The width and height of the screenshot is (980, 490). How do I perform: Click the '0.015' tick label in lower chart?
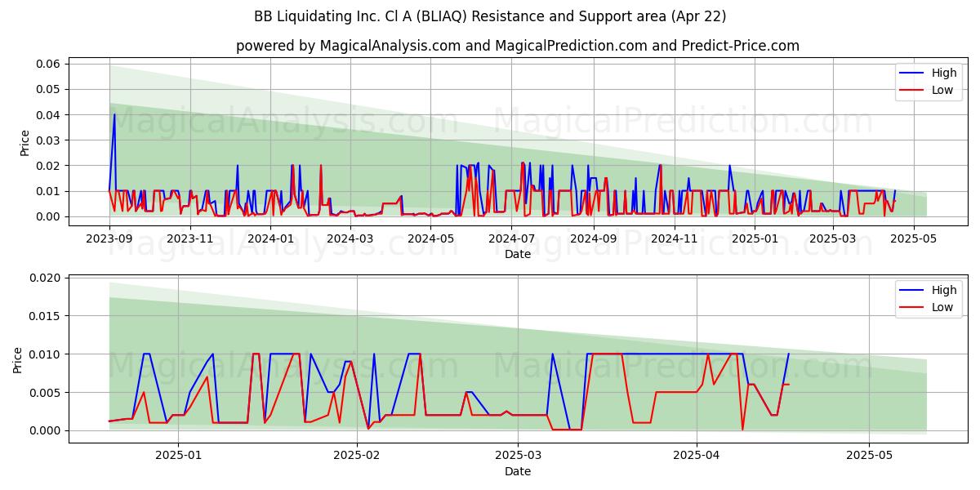(46, 316)
